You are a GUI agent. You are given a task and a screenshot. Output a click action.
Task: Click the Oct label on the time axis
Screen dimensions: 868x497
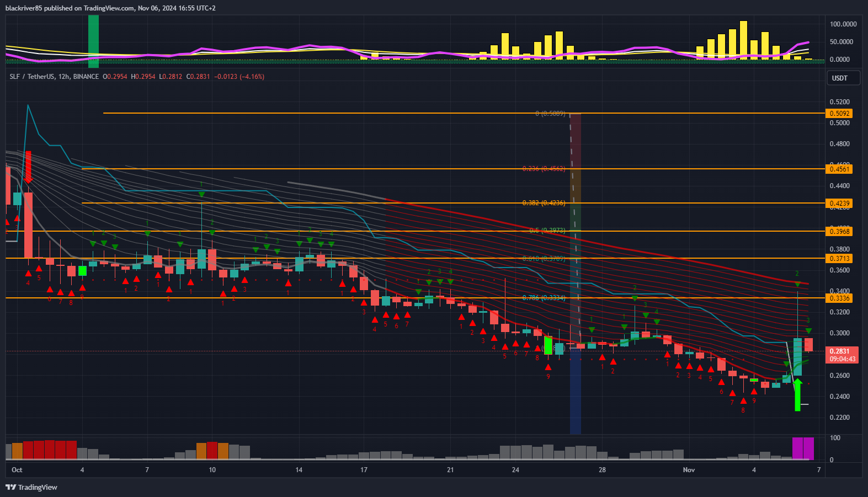coord(17,470)
